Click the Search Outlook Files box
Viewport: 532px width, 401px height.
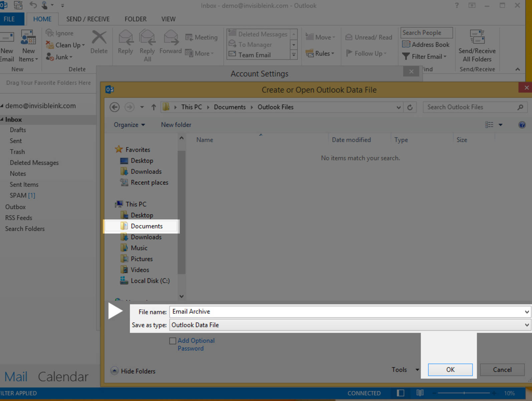[475, 107]
